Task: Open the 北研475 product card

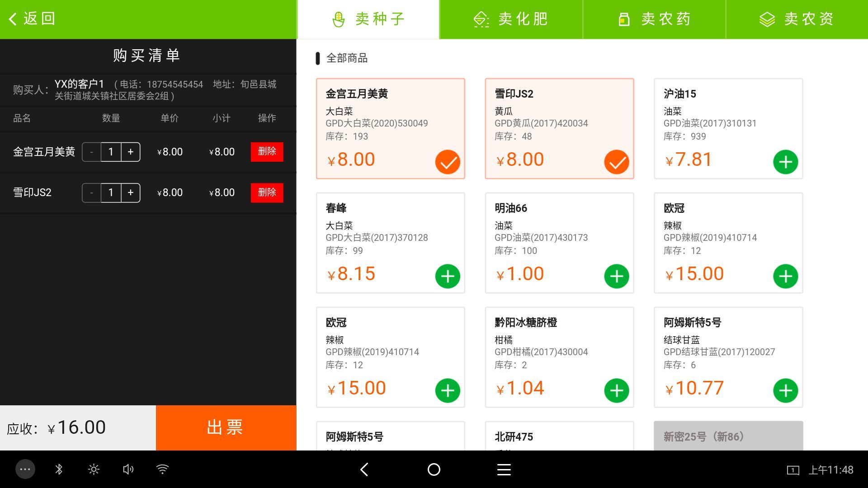Action: pyautogui.click(x=559, y=436)
